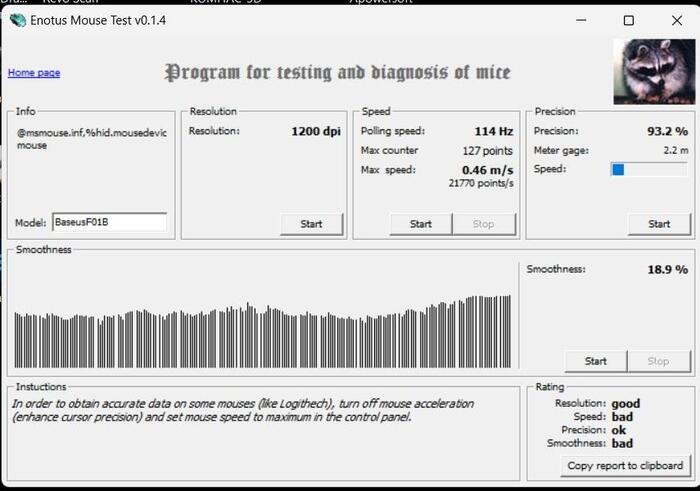Click the Enotus app icon in title bar
Viewport: 700px width, 491px height.
[x=17, y=20]
